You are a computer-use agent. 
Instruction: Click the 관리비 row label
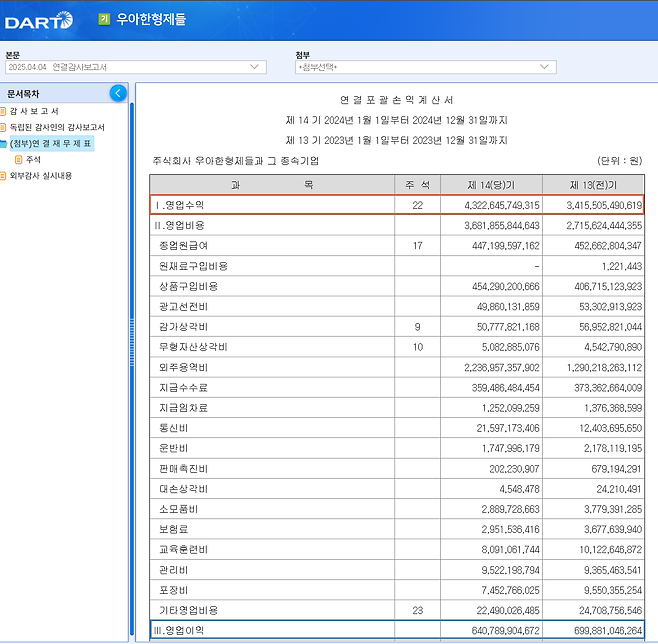[173, 570]
